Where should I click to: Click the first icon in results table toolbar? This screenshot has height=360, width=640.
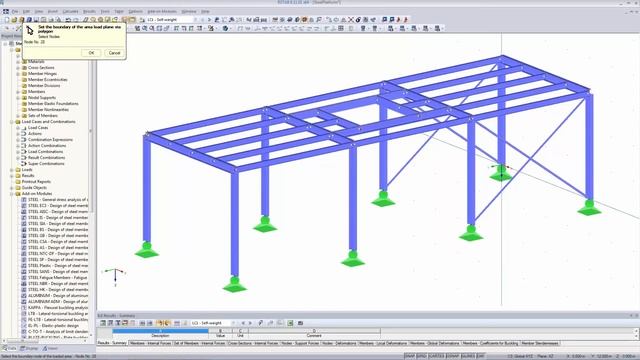(x=103, y=323)
